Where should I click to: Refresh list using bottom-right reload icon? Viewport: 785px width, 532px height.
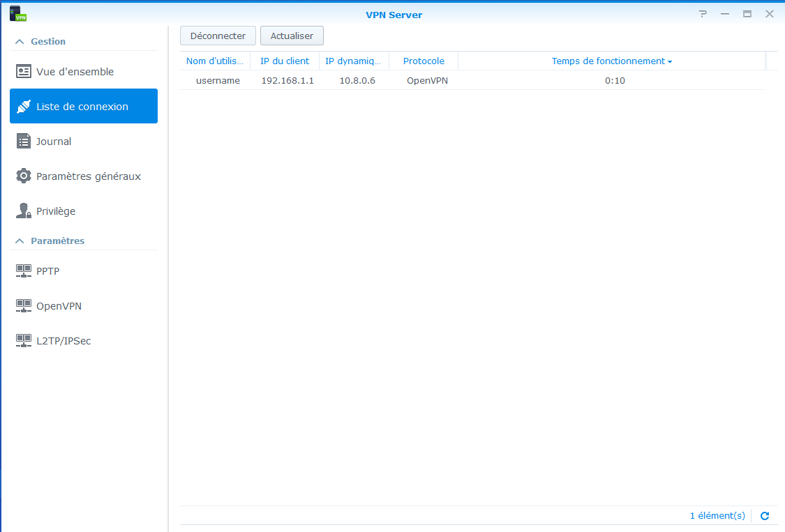[765, 516]
